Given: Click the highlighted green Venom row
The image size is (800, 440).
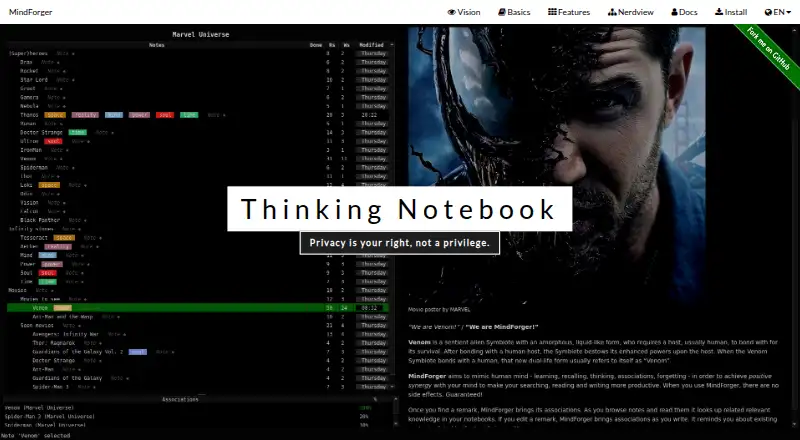Looking at the screenshot, I should 198,308.
